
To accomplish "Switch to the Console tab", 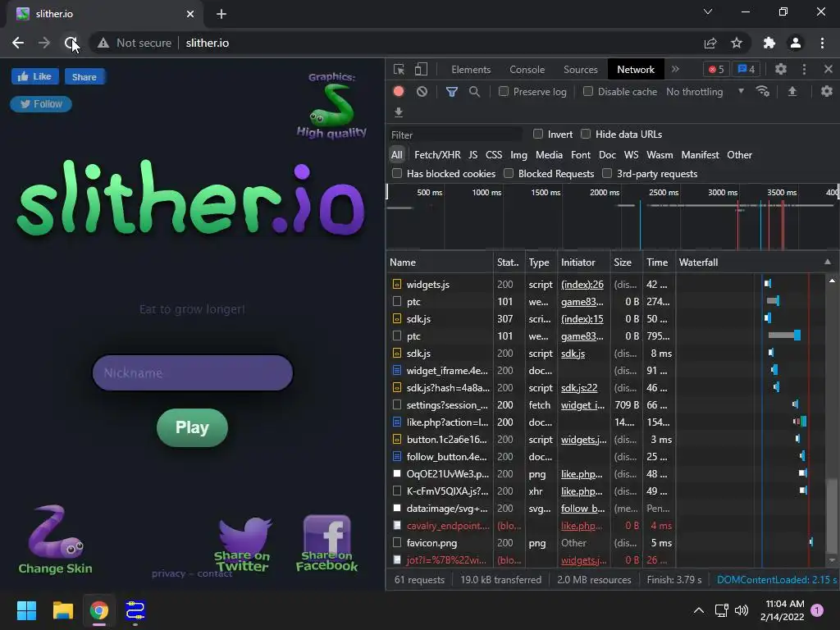I will pos(527,70).
